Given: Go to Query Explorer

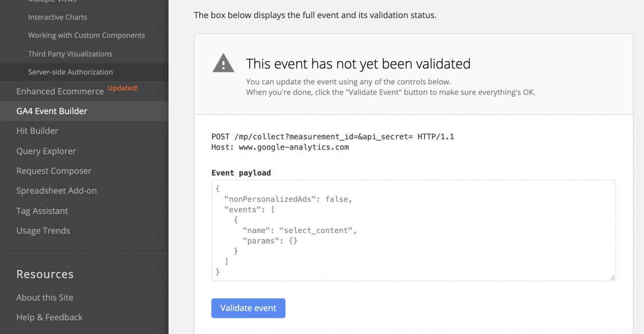Looking at the screenshot, I should pyautogui.click(x=46, y=151).
